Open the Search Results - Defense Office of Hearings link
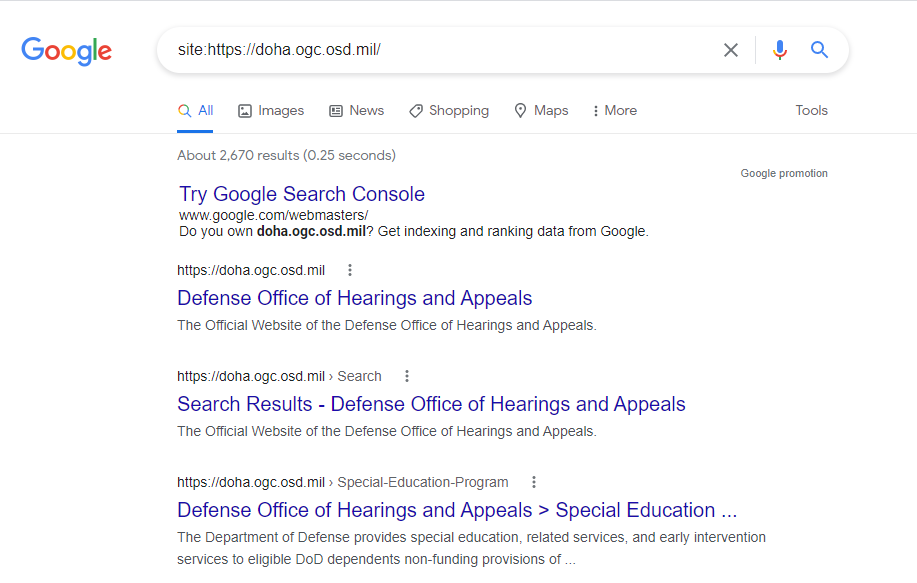 pyautogui.click(x=431, y=404)
